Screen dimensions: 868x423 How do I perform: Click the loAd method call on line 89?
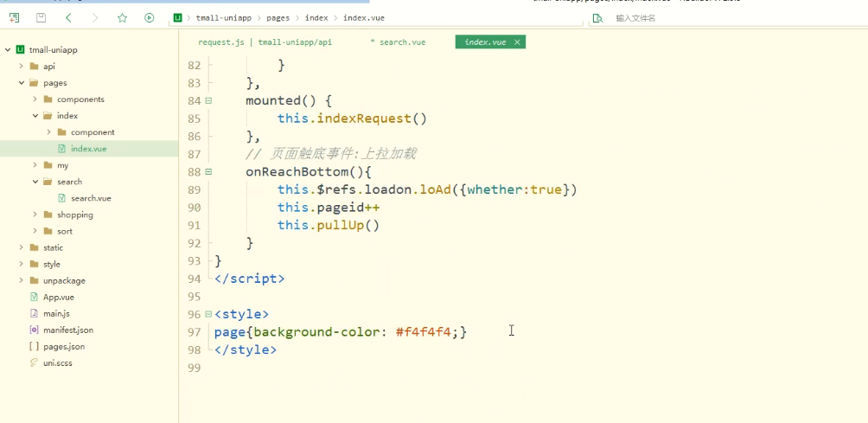(x=436, y=190)
